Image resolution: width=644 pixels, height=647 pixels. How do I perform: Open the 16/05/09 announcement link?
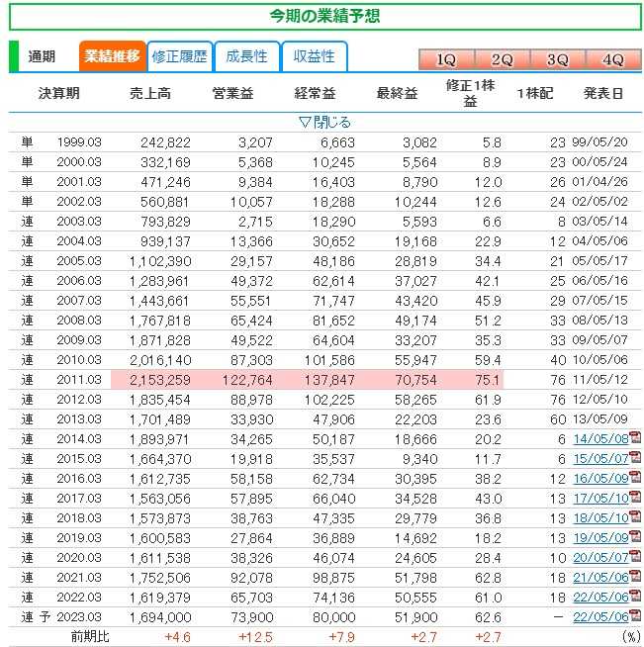600,479
